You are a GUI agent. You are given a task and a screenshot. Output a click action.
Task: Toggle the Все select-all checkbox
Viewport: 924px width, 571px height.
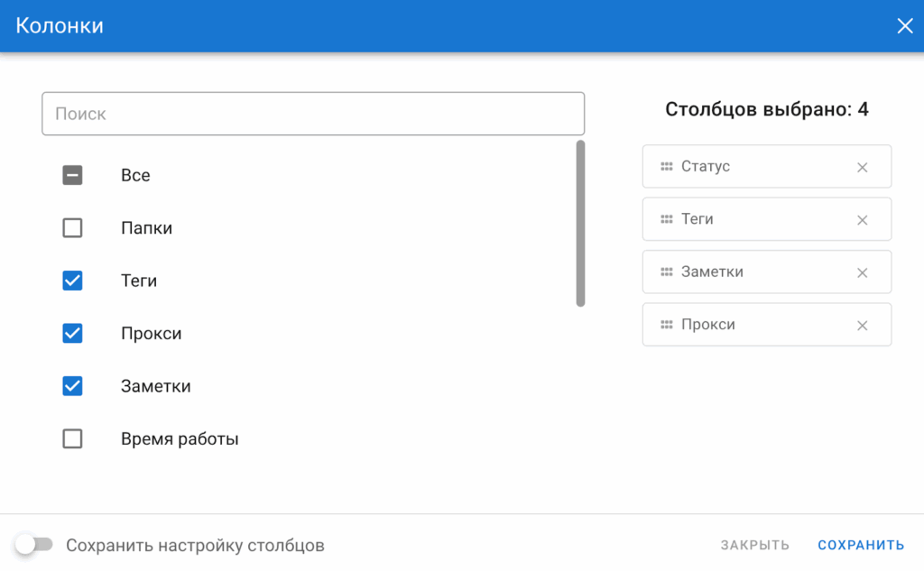[72, 175]
